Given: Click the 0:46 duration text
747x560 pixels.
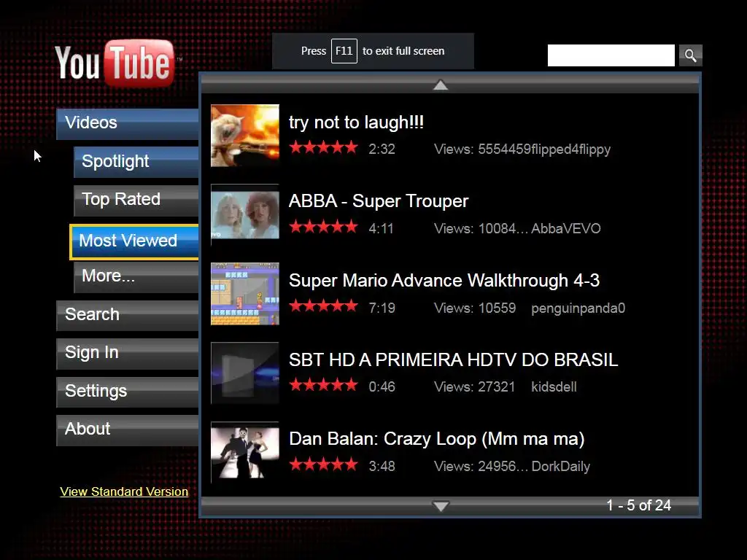Looking at the screenshot, I should (382, 386).
